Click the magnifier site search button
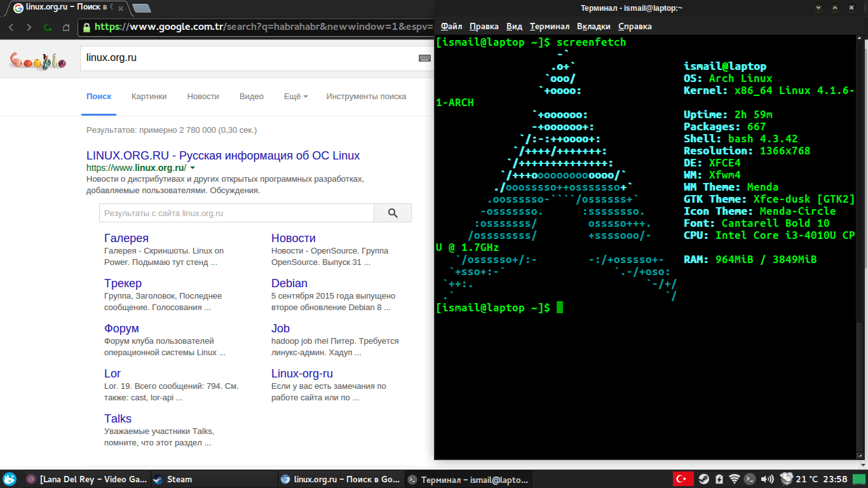Screen dimensions: 868x488 point(393,213)
